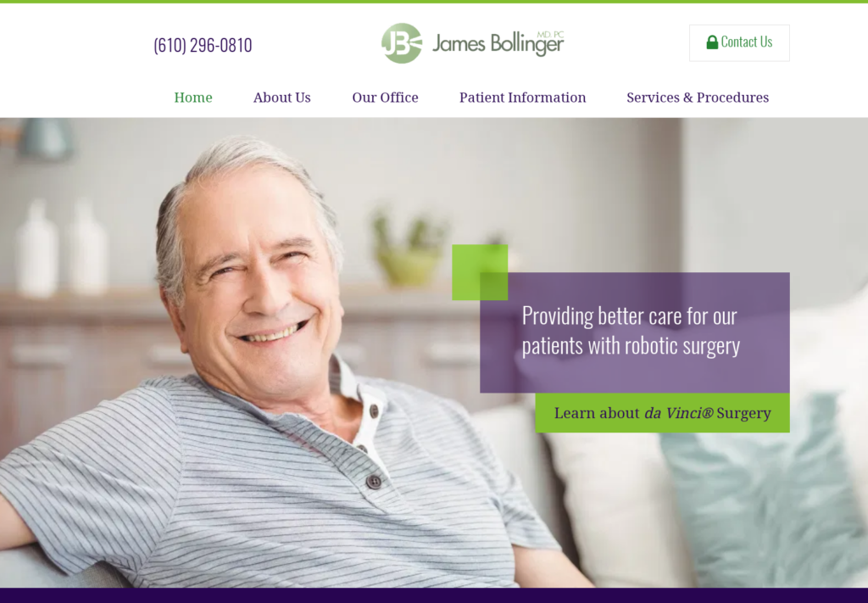This screenshot has height=603, width=868.
Task: Expand the Services & Procedures menu
Action: click(x=698, y=98)
